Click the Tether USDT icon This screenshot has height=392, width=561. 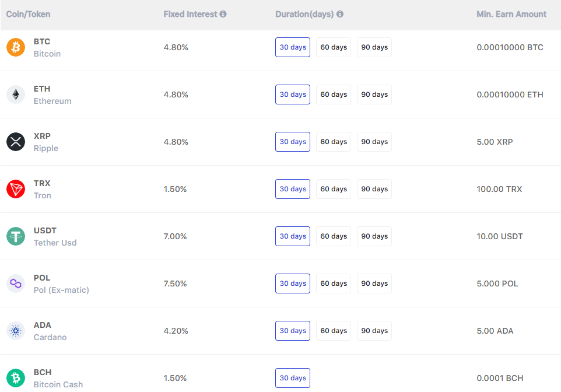pos(16,236)
